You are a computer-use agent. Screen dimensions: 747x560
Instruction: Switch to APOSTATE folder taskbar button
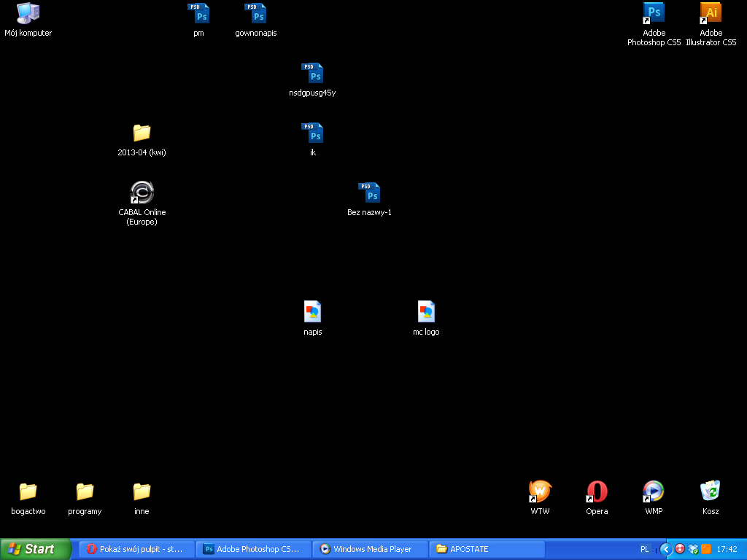click(x=487, y=549)
